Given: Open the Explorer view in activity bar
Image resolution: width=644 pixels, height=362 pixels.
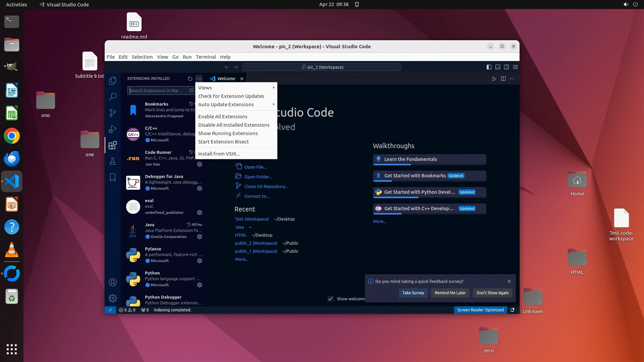Looking at the screenshot, I should [x=113, y=81].
